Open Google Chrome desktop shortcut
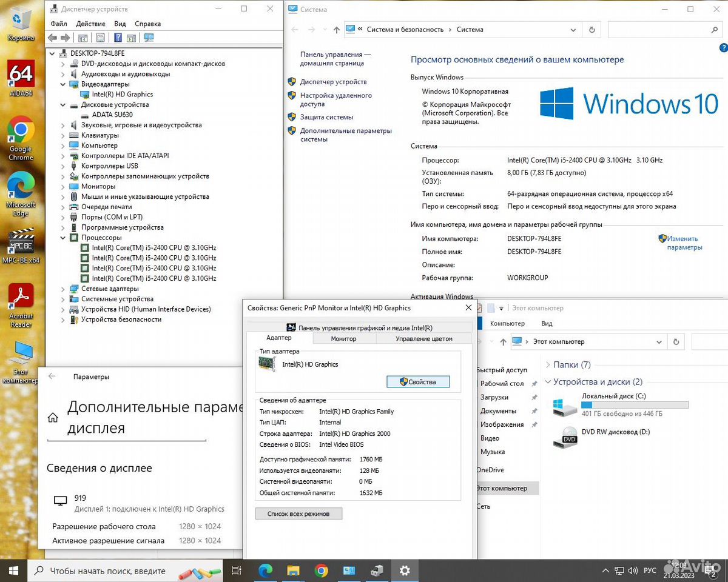Viewport: 728px width, 582px height. [21, 138]
